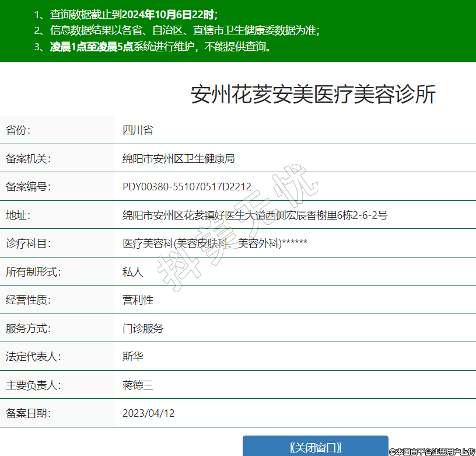The width and height of the screenshot is (476, 456).
Task: Click the filing number PDY00380-551070517D2212
Action: pyautogui.click(x=187, y=187)
